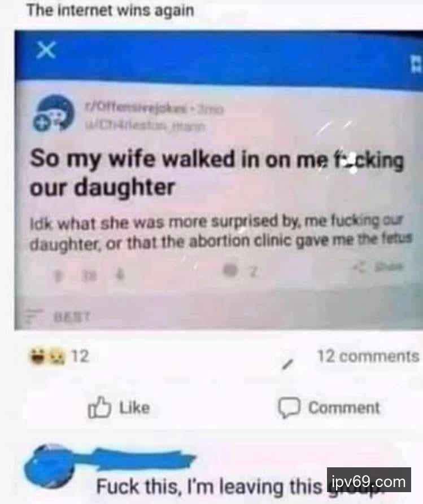Screen dimensions: 423x504
Task: Open the 12 comments link
Action: point(368,357)
